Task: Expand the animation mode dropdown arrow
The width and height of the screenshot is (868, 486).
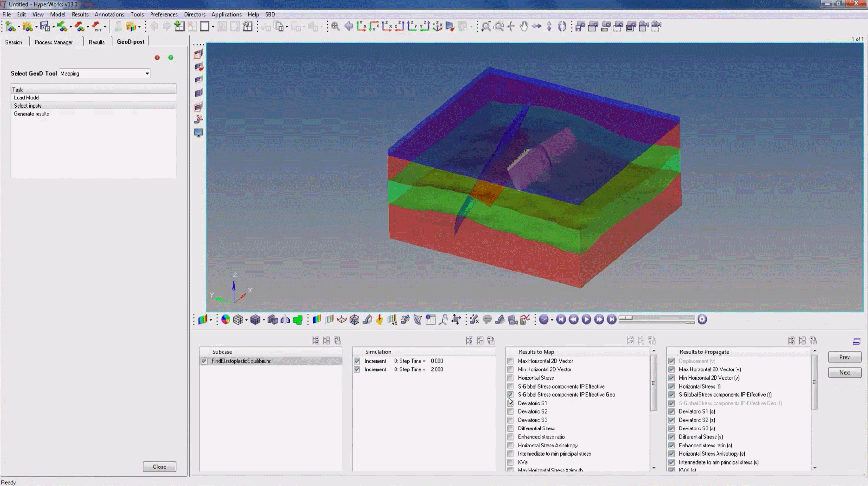Action: [552, 320]
